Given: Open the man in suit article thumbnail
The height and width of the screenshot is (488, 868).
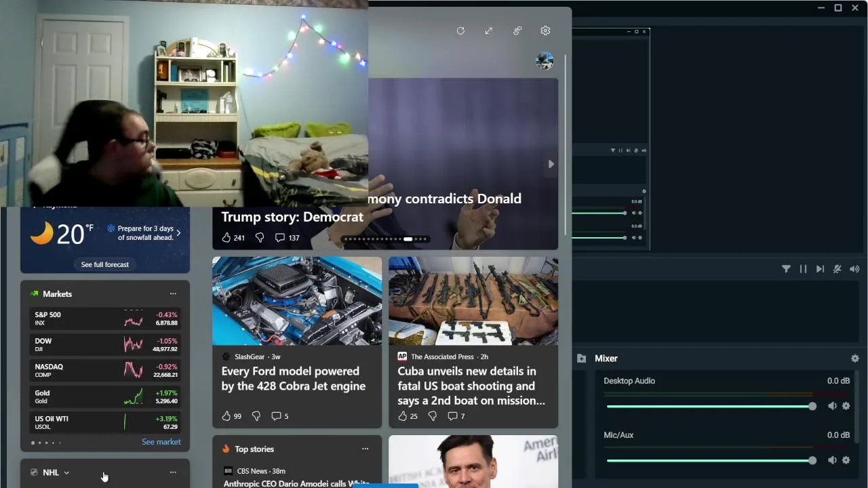Looking at the screenshot, I should point(473,462).
